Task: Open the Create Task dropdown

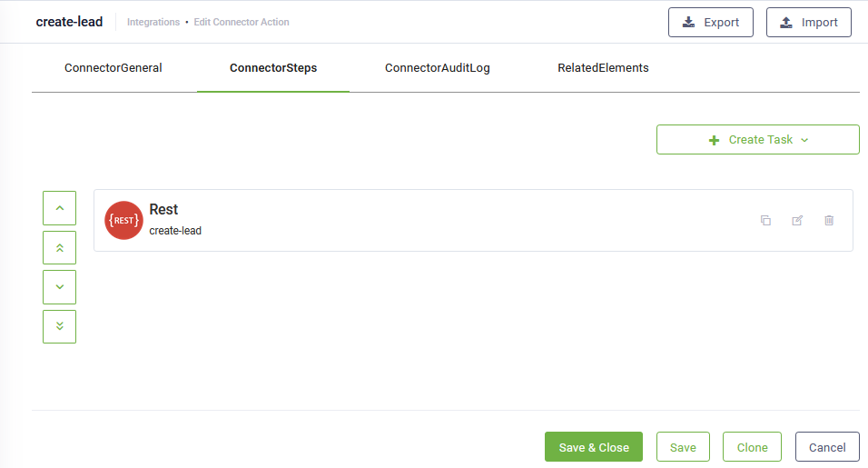Action: (757, 140)
